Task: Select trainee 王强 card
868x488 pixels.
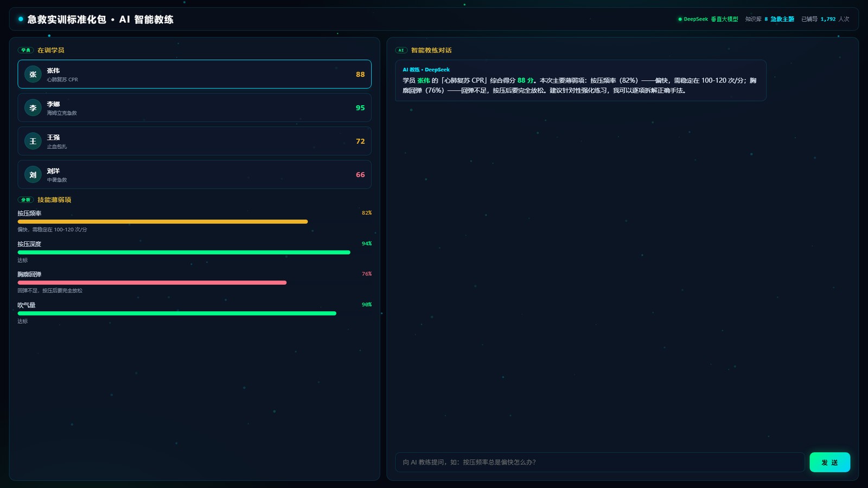Action: click(x=194, y=141)
